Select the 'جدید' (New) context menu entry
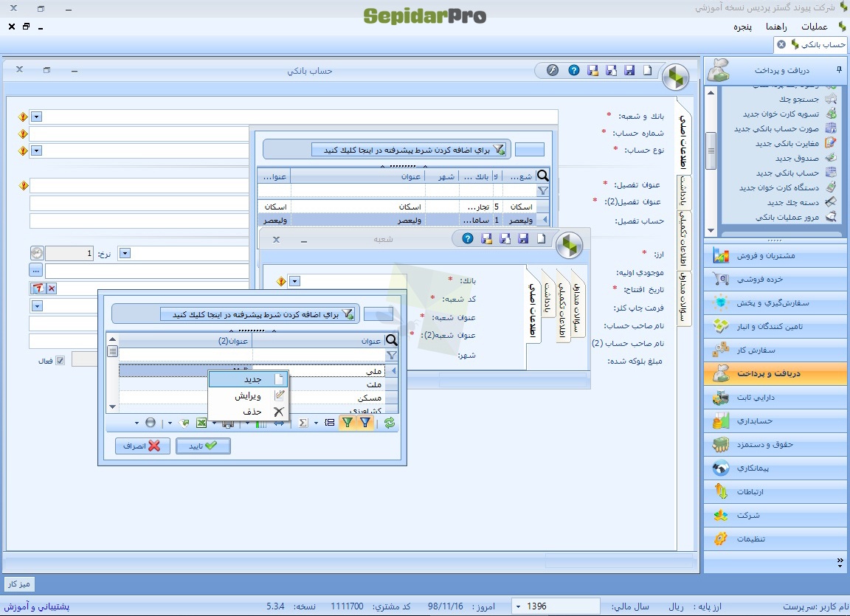Screen dimensions: 850x616 248,379
